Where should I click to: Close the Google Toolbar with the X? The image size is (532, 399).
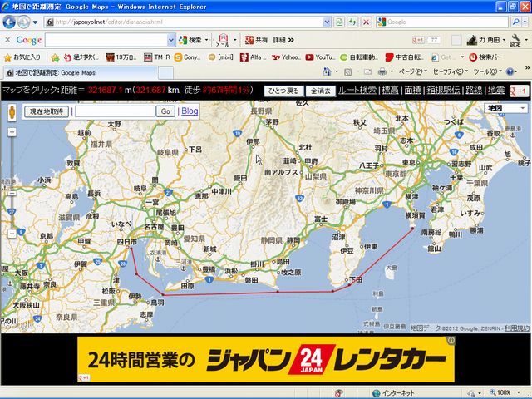tap(7, 40)
